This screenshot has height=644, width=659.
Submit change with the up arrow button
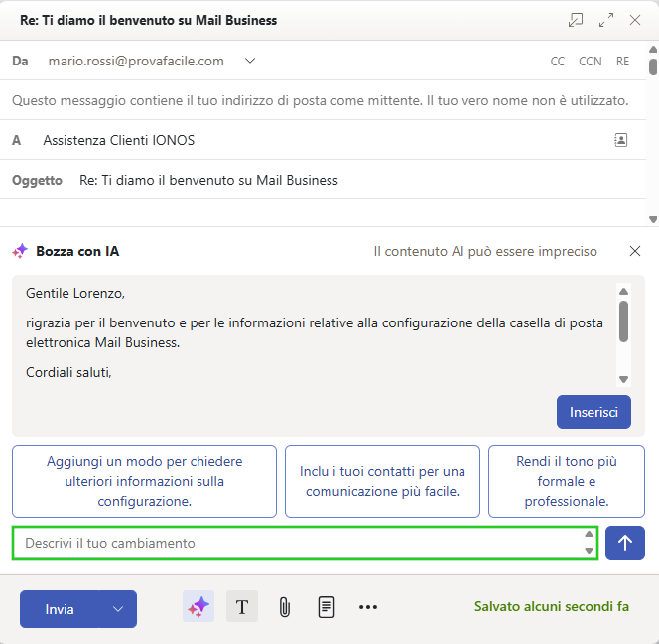click(625, 543)
